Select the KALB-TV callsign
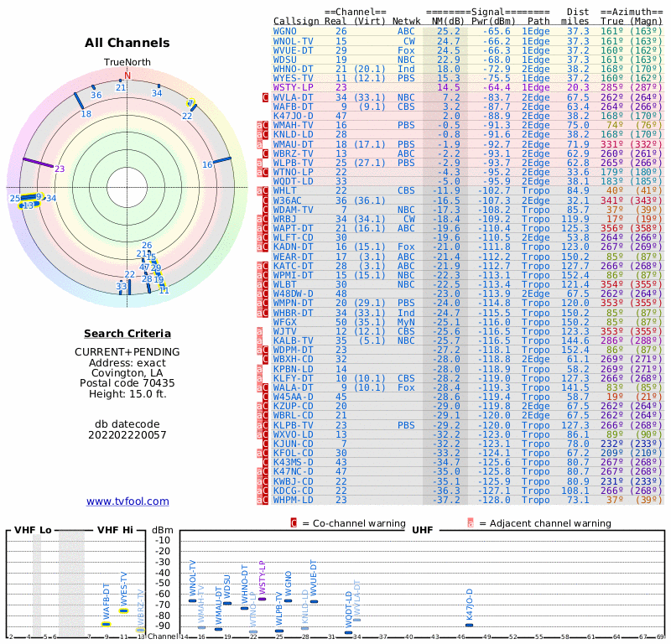This screenshot has width=671, height=644. (x=293, y=341)
